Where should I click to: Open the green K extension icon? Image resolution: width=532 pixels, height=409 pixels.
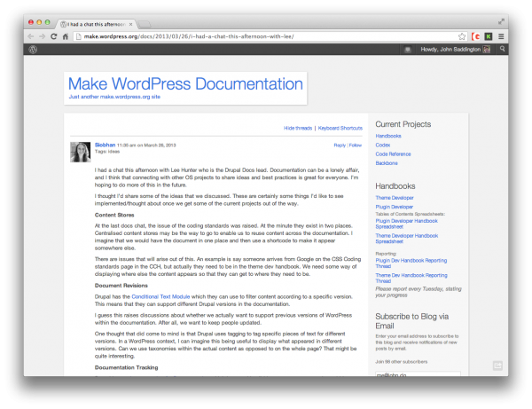tap(489, 36)
